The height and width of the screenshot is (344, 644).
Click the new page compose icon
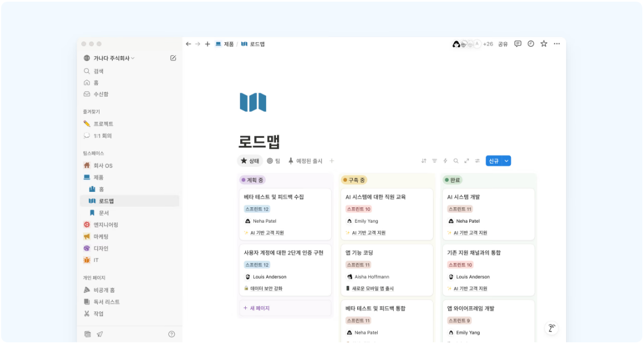point(173,58)
